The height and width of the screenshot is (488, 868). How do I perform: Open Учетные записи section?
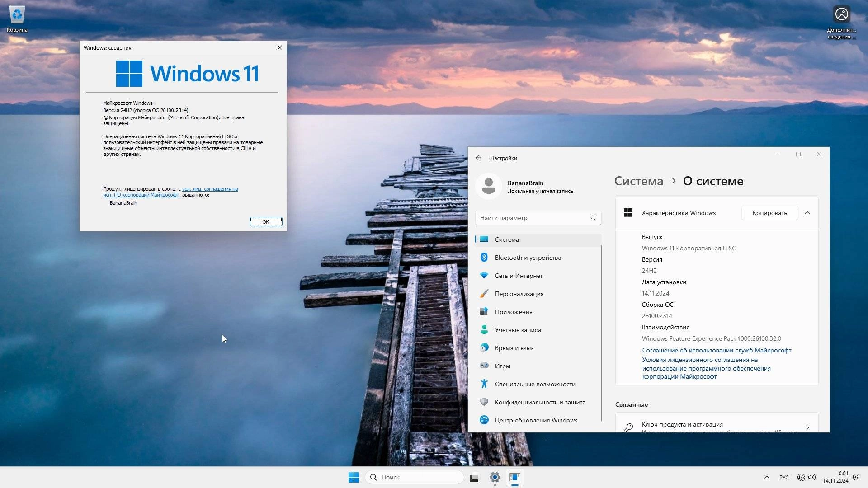[x=538, y=330]
